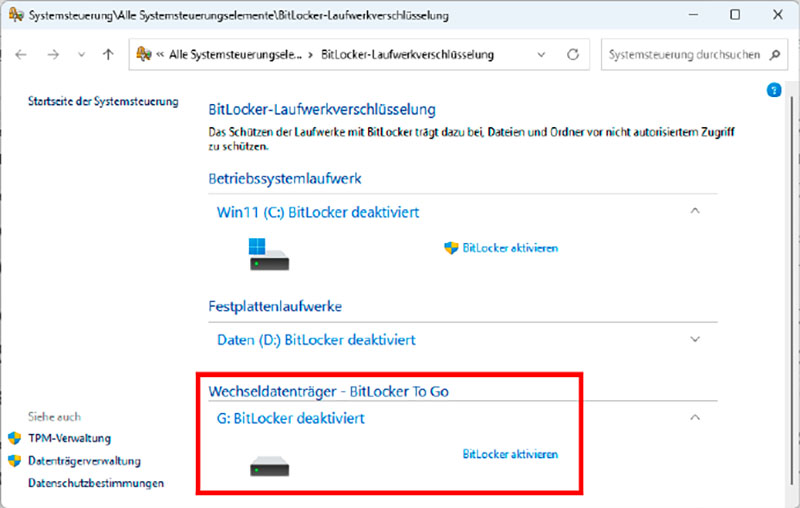Open the address bar history dropdown
Image resolution: width=800 pixels, height=508 pixels.
pyautogui.click(x=541, y=55)
